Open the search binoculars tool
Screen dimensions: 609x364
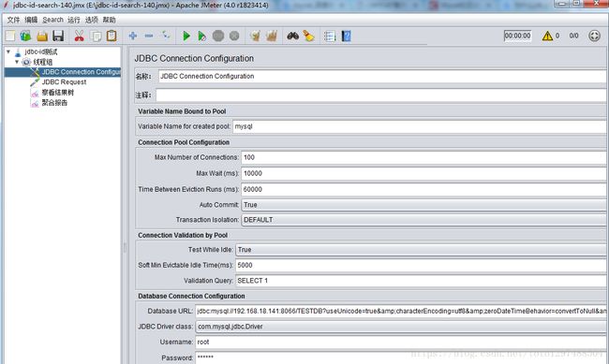coord(293,36)
